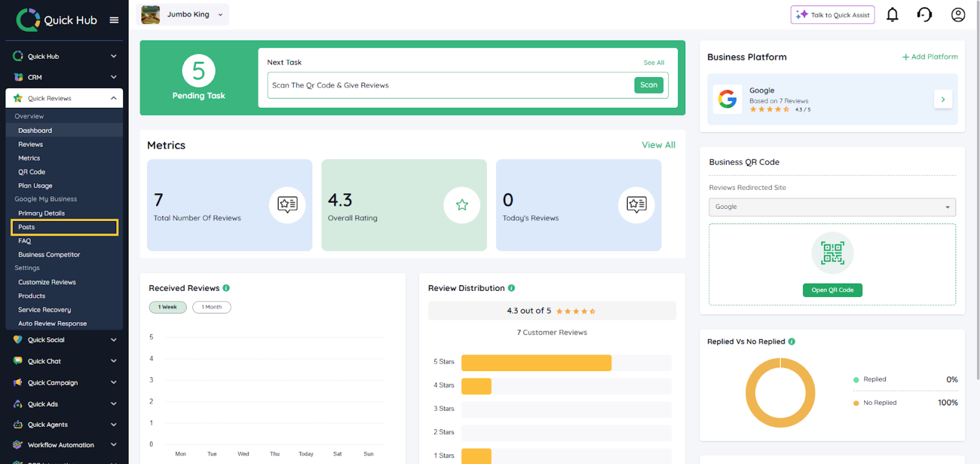The width and height of the screenshot is (980, 464).
Task: Select the 1 Week range toggle
Action: pyautogui.click(x=167, y=307)
